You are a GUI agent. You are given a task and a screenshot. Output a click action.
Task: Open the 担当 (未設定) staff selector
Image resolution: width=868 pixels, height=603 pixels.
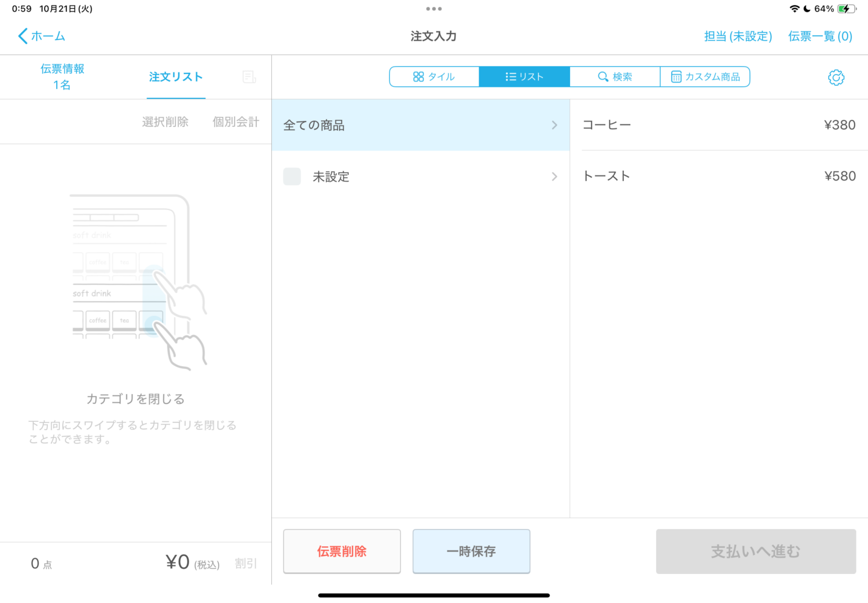[x=738, y=36]
